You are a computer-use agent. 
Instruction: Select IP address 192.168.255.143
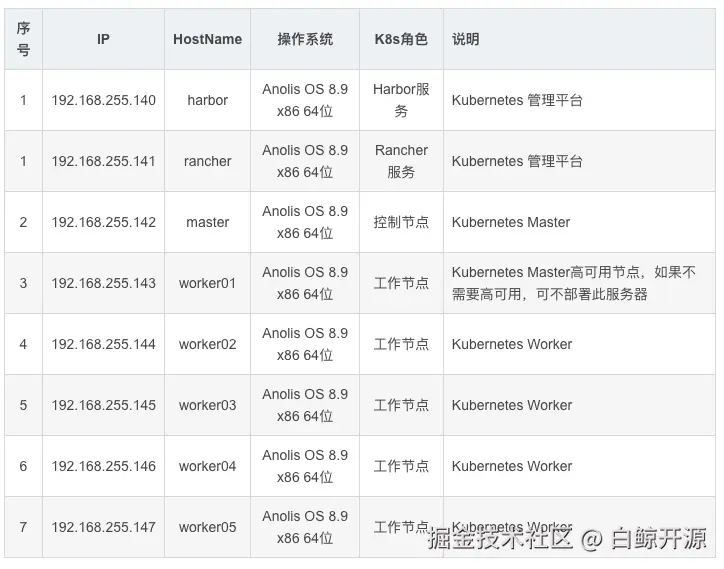103,283
